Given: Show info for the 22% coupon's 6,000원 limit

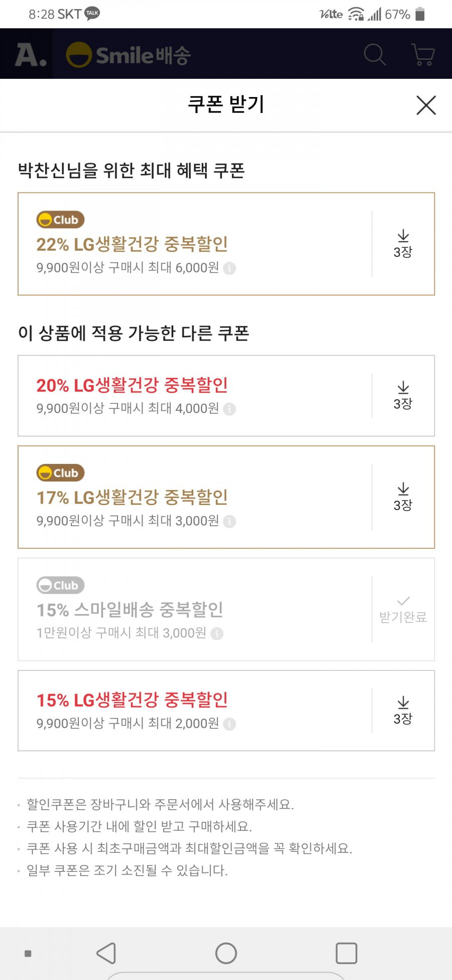Looking at the screenshot, I should point(230,268).
